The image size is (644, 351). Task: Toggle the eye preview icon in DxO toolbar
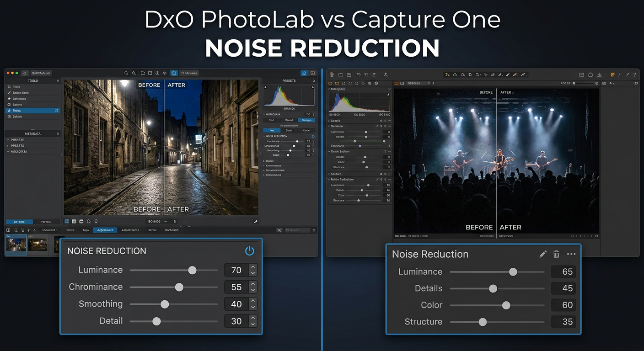(x=164, y=73)
